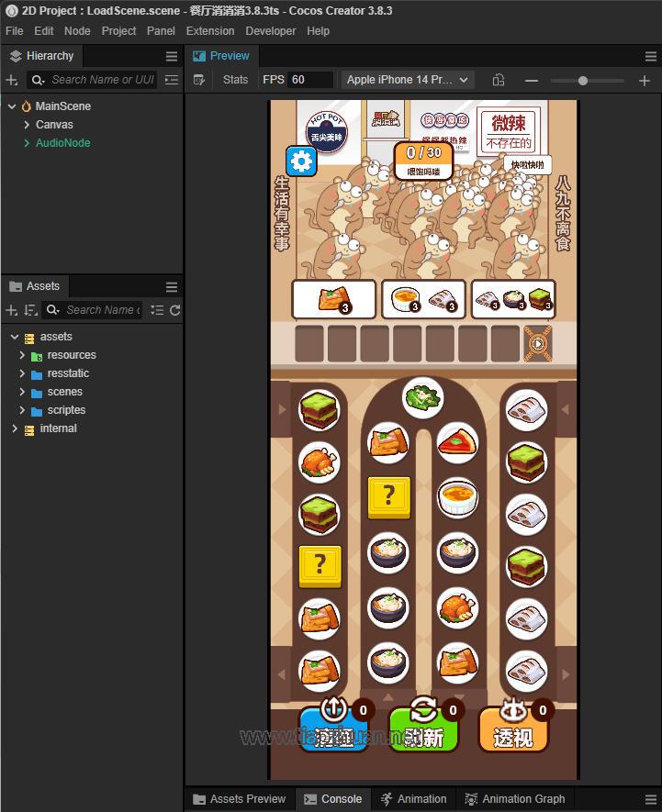Toggle device rotation in Preview toolbar
This screenshot has height=812, width=662.
coord(498,80)
